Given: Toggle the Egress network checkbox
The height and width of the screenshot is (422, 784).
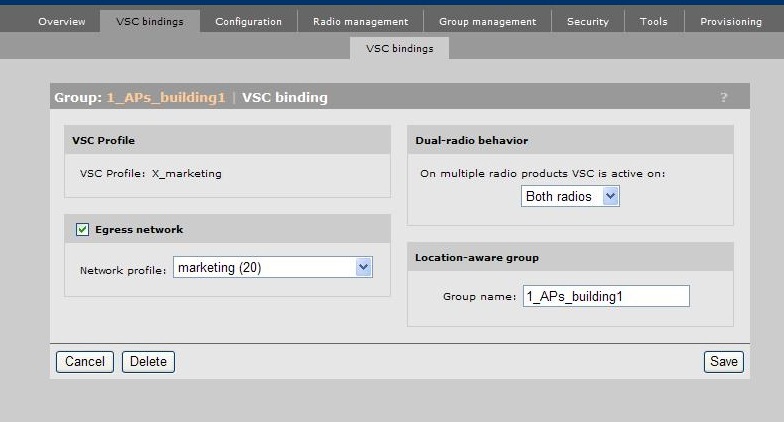Looking at the screenshot, I should tap(82, 230).
